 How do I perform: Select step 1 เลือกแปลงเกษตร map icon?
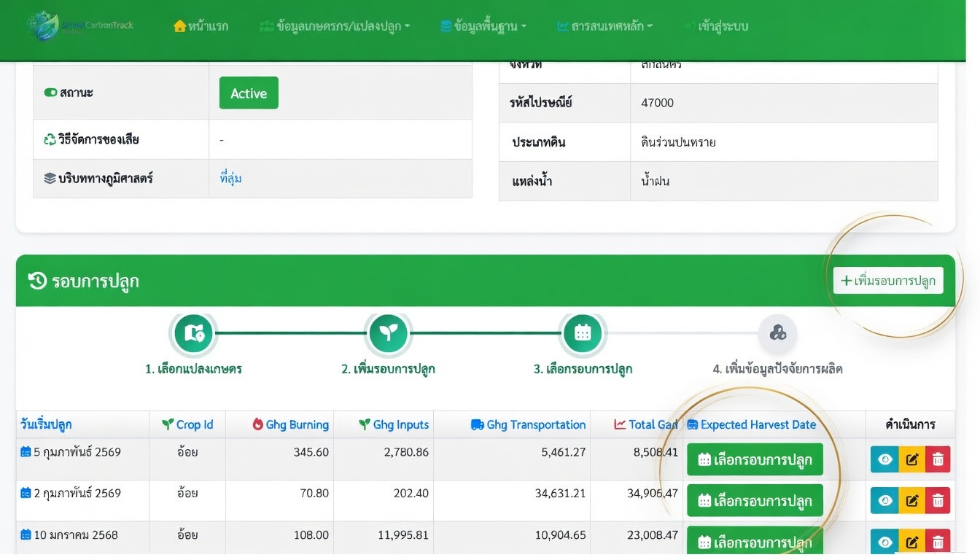click(193, 333)
